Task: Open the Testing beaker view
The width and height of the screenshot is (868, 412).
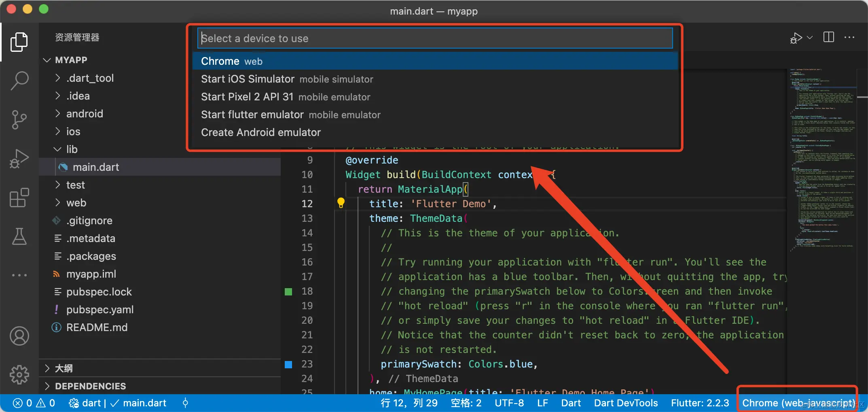Action: click(x=19, y=237)
